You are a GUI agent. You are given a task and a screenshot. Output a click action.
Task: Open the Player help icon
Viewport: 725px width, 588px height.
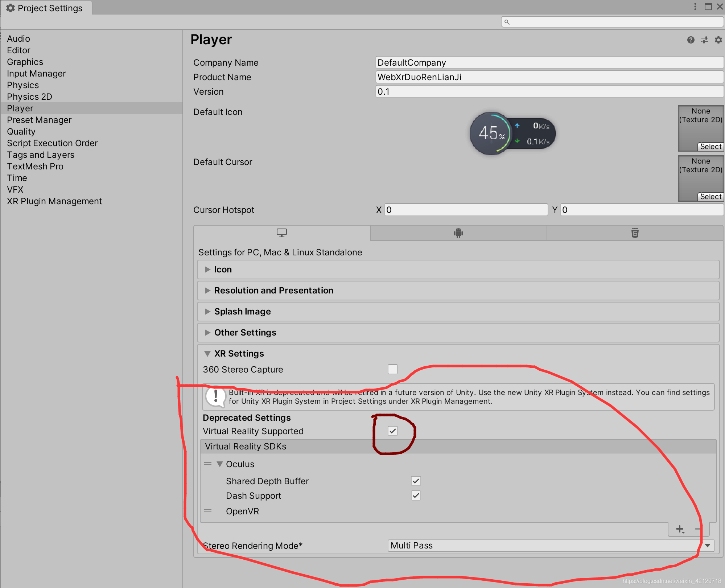(x=691, y=40)
